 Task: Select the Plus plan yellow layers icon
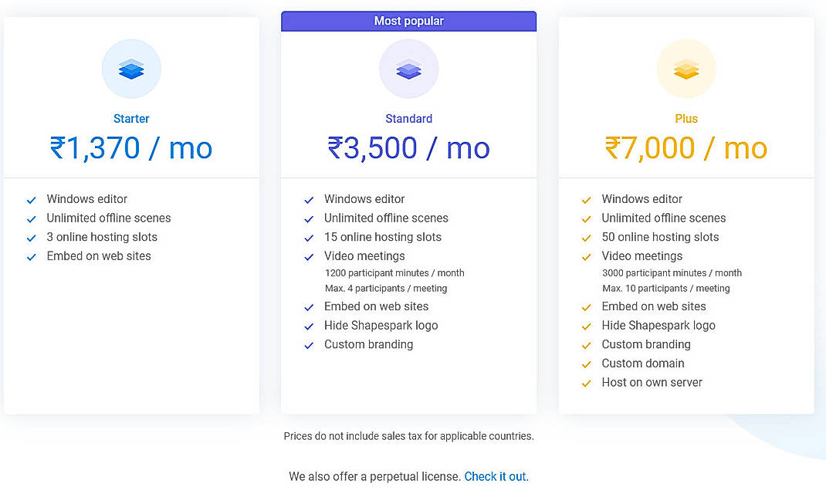pos(686,69)
